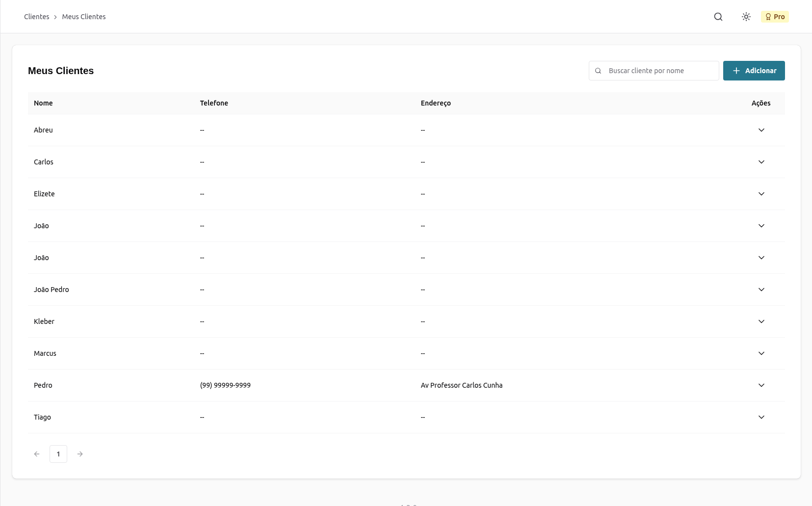Click the Nome column header
812x506 pixels.
43,103
